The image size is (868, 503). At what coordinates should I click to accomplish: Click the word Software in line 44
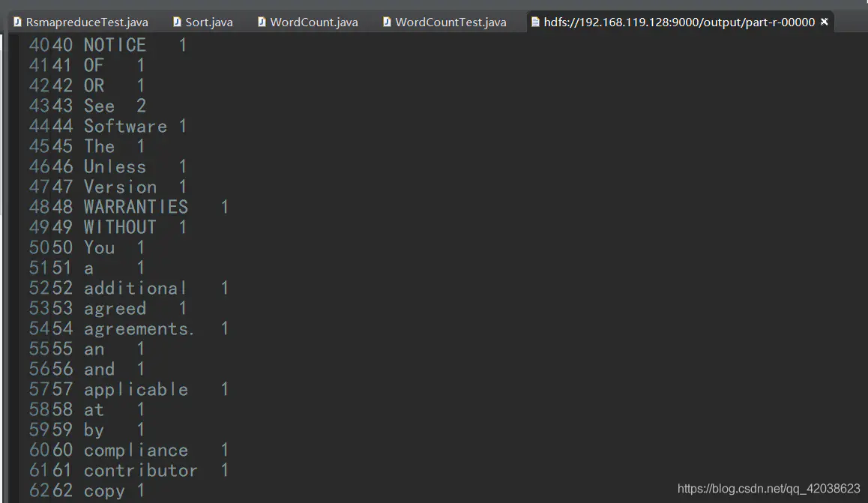(126, 126)
